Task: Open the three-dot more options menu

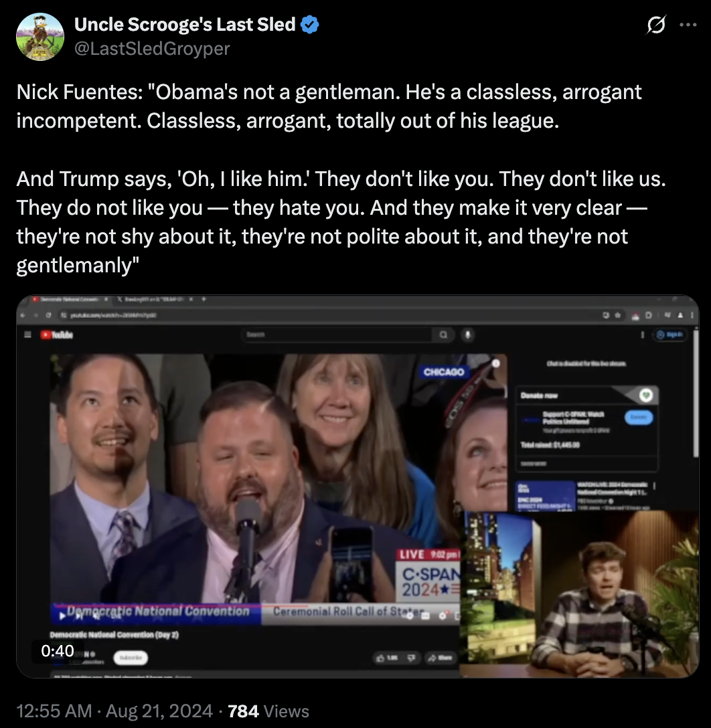Action: 688,25
